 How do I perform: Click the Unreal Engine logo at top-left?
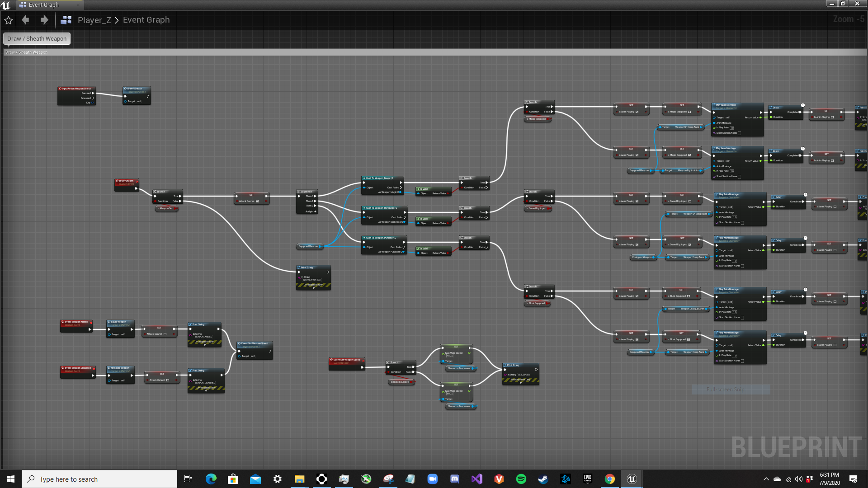click(x=5, y=5)
